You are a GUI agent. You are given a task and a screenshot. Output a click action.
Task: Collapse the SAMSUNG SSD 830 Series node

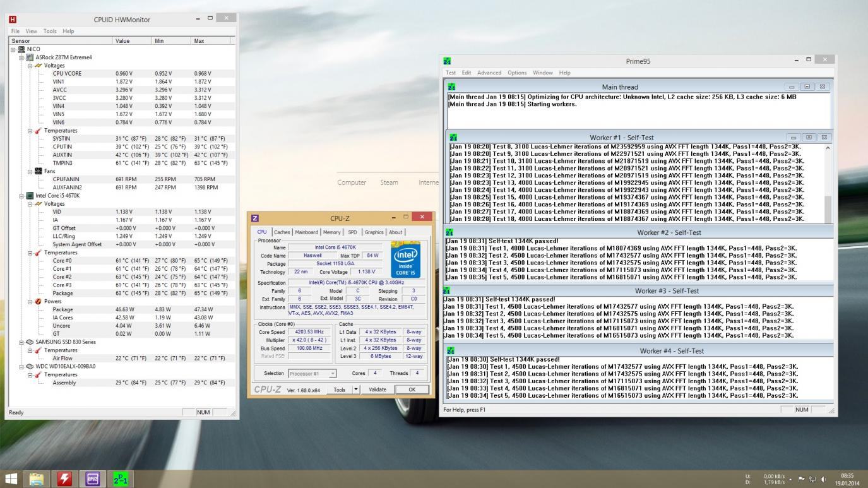21,342
